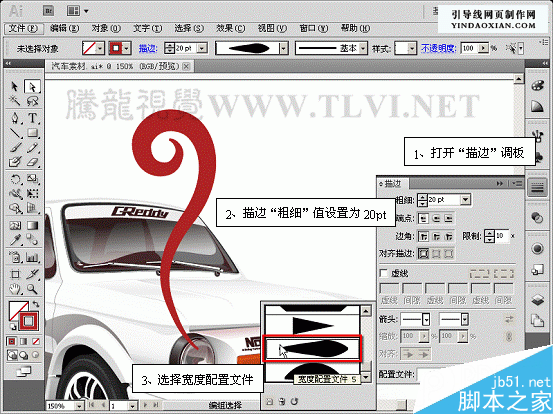Viewport: 553px width, 414px height.
Task: Align stroke to center in 对齐描边
Action: [x=424, y=253]
